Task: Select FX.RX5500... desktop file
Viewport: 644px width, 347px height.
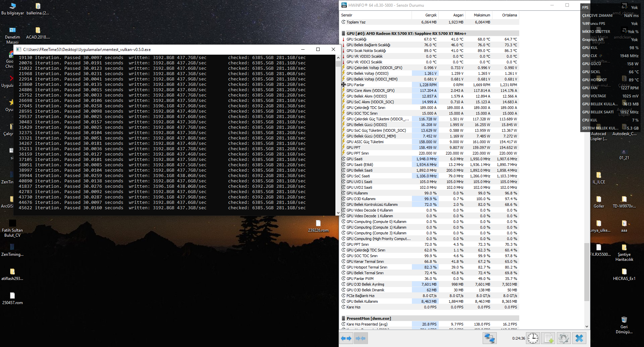Action: 600,250
